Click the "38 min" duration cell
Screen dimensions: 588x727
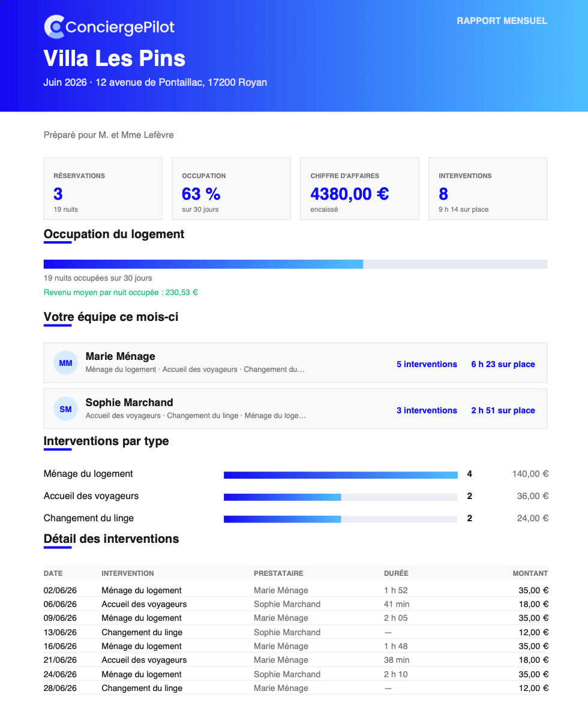(x=397, y=660)
